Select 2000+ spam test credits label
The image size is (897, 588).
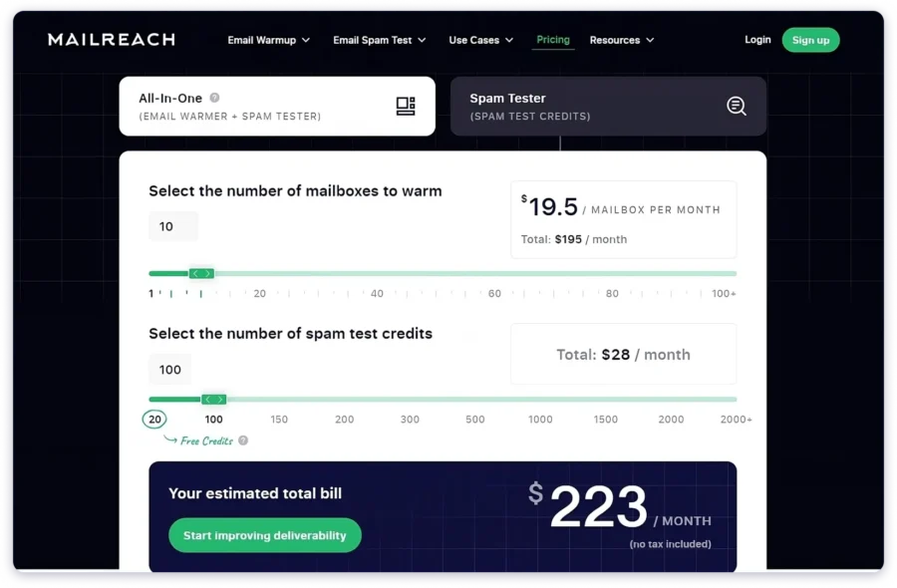point(736,420)
